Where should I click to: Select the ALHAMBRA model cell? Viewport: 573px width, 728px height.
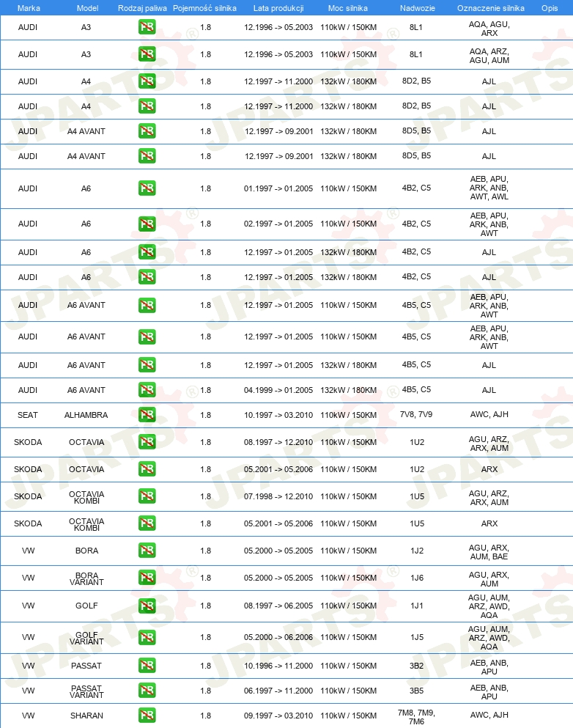click(86, 415)
